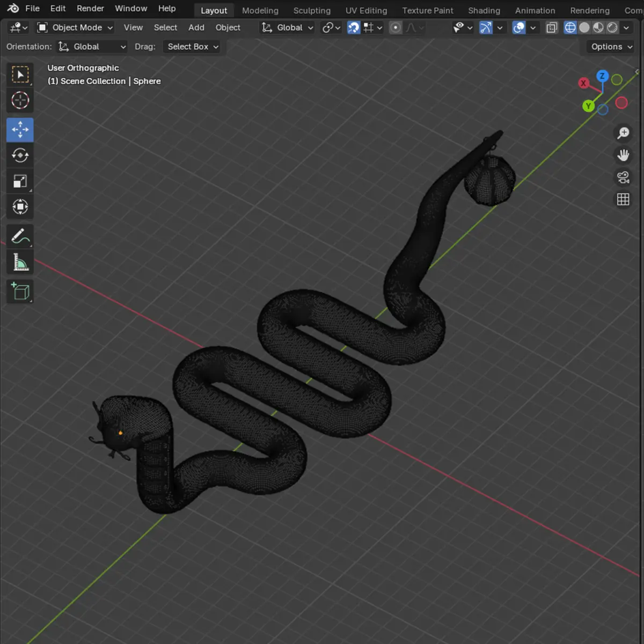Toggle viewport overlays
Viewport: 644px width, 644px height.
(x=519, y=27)
